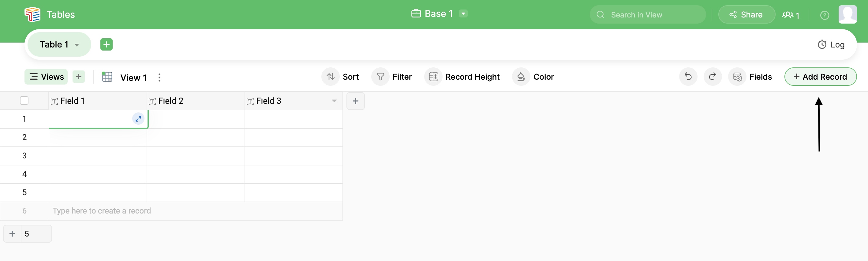868x261 pixels.
Task: Toggle the Views sidebar panel
Action: 46,77
